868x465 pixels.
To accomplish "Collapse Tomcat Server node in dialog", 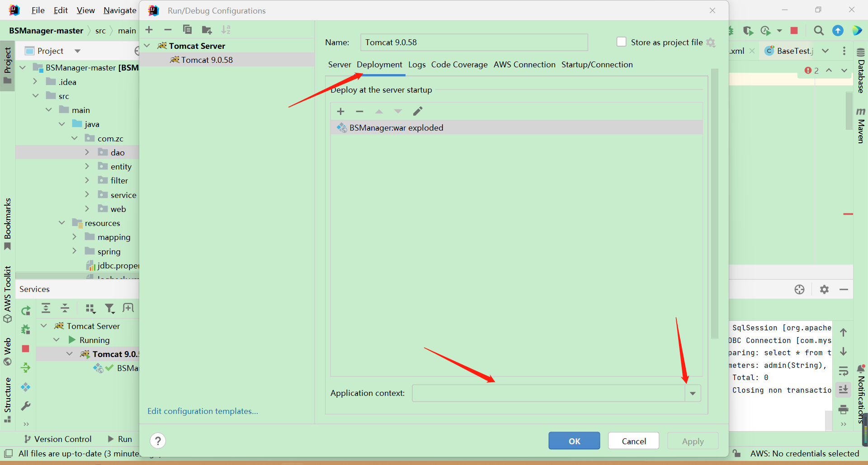I will point(147,46).
